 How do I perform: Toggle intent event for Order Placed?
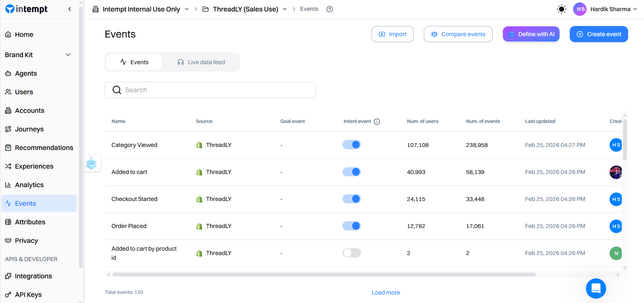tap(352, 226)
